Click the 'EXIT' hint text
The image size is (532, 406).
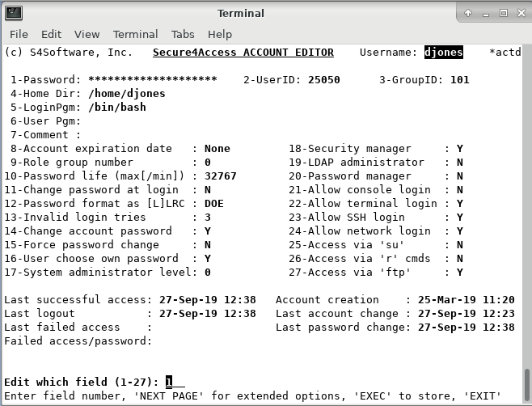482,395
